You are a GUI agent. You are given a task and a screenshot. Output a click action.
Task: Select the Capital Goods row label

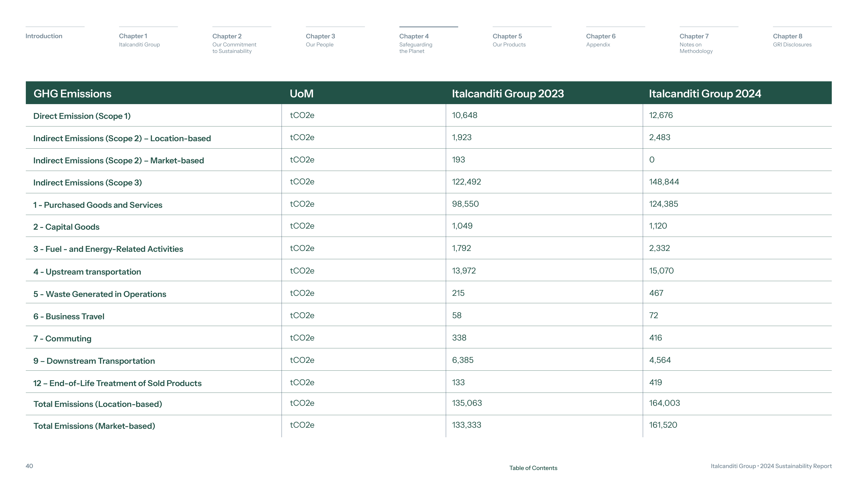point(66,227)
